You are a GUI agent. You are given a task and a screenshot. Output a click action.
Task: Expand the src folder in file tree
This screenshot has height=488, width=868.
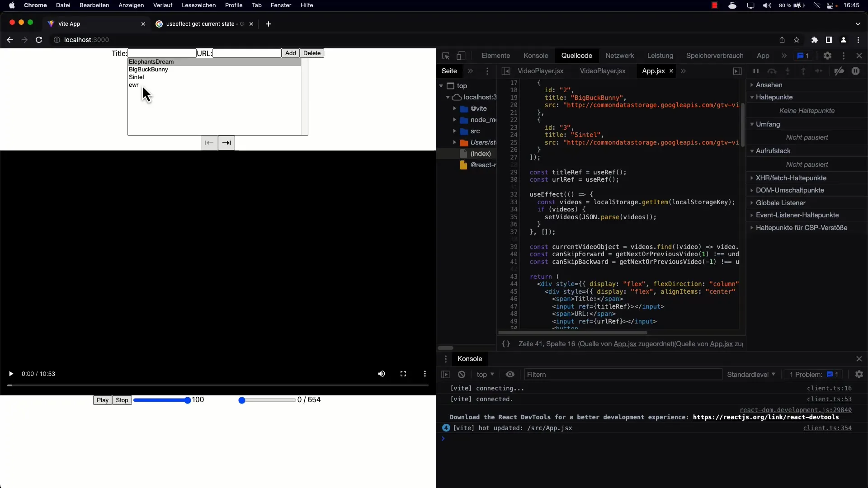tap(455, 131)
